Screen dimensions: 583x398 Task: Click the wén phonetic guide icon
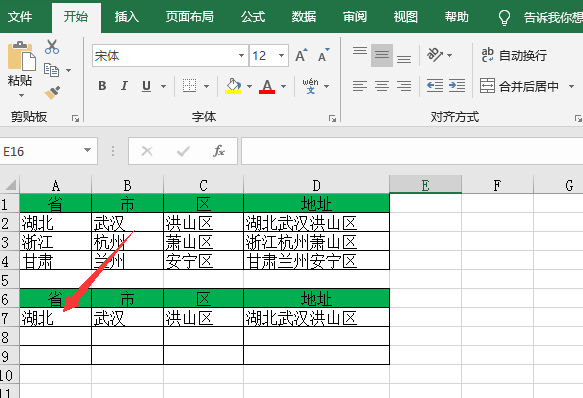pos(310,86)
